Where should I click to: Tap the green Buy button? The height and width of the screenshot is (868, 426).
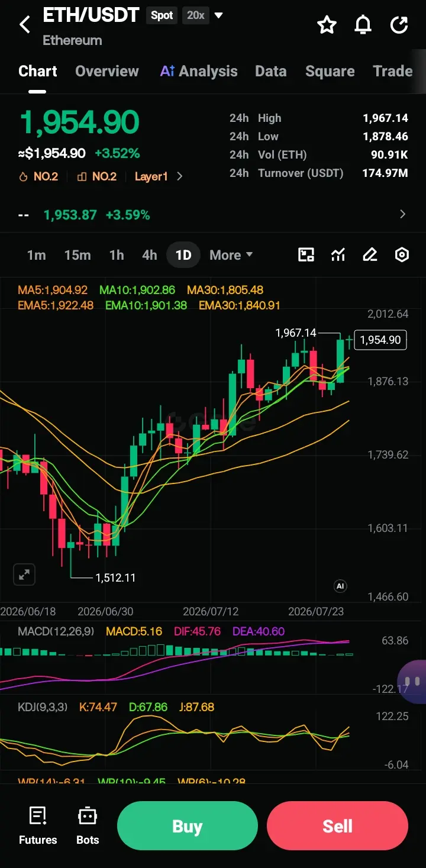[x=188, y=826]
